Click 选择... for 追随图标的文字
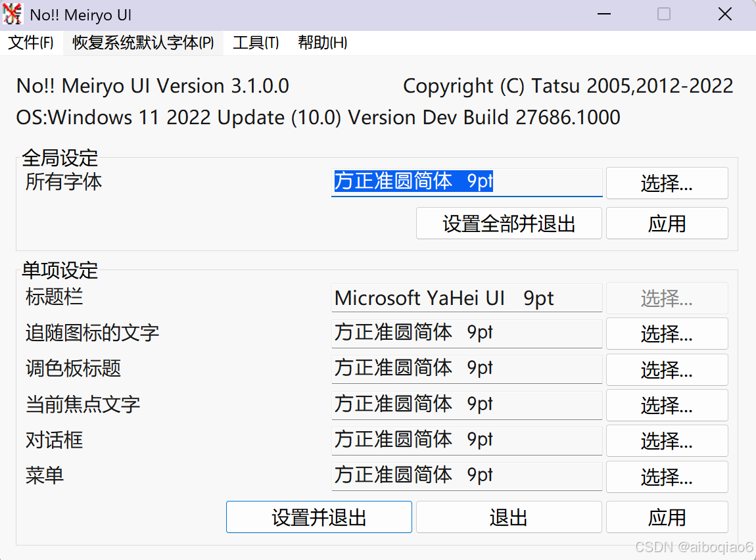The height and width of the screenshot is (560, 756). [667, 333]
